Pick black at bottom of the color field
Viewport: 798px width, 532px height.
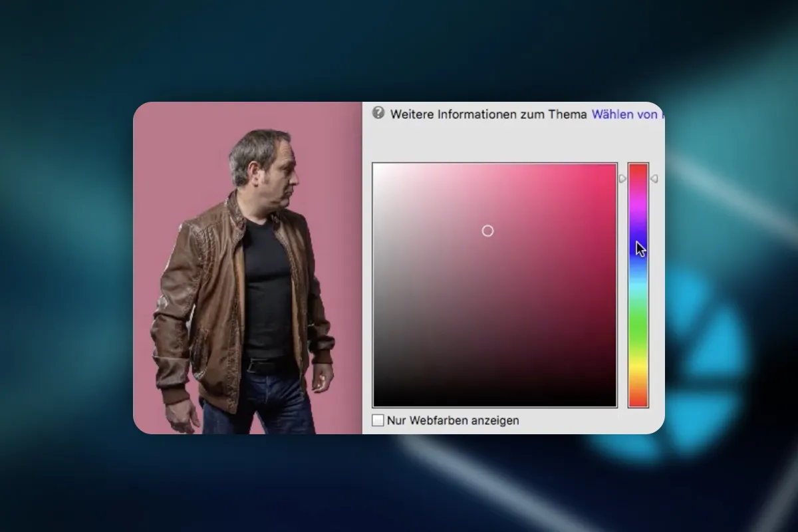[x=495, y=403]
